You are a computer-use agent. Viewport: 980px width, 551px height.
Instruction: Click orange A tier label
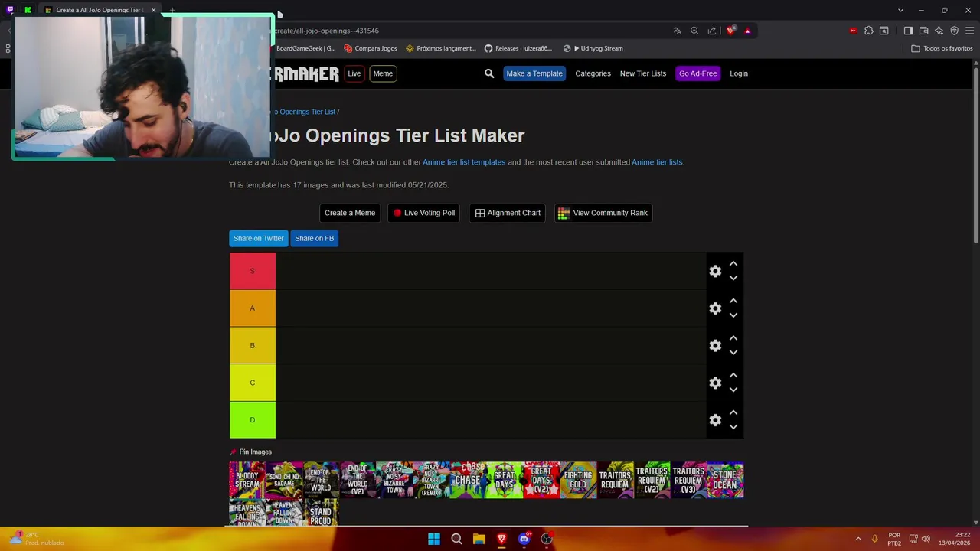pos(252,308)
